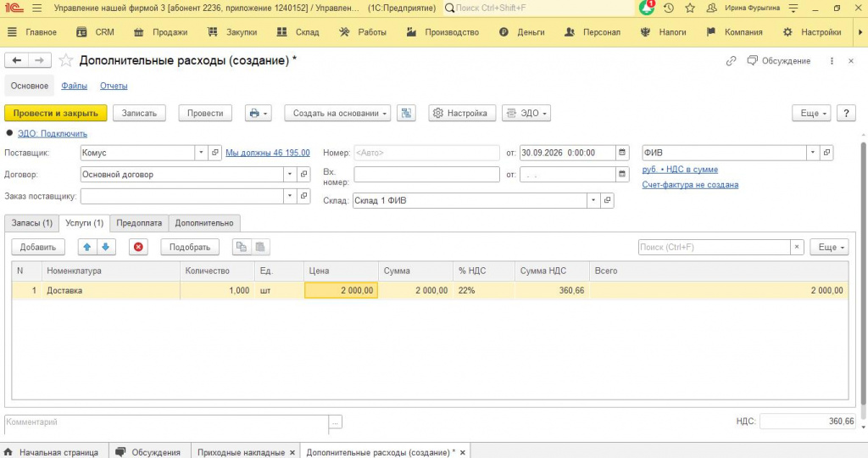Open Счет-фактура не создана link
The width and height of the screenshot is (868, 458).
(x=690, y=184)
